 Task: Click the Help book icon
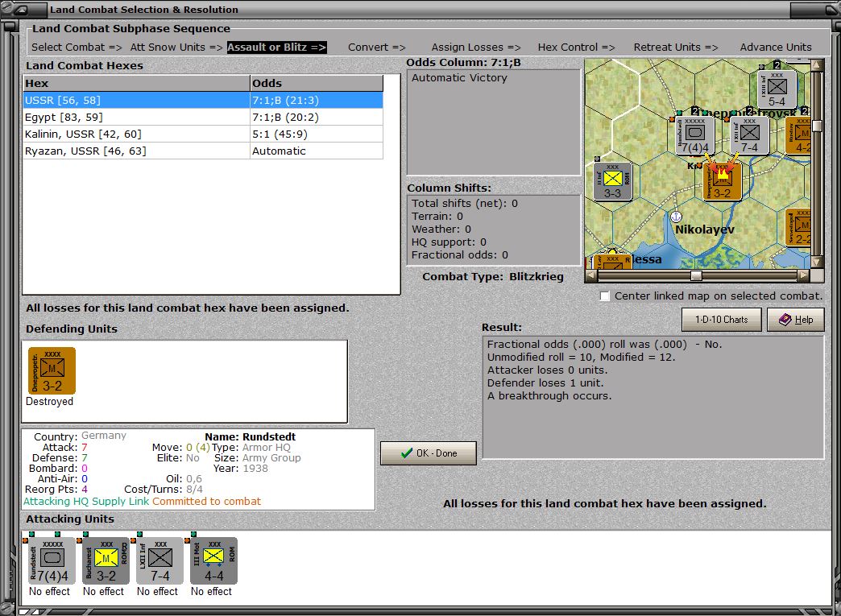(x=785, y=320)
